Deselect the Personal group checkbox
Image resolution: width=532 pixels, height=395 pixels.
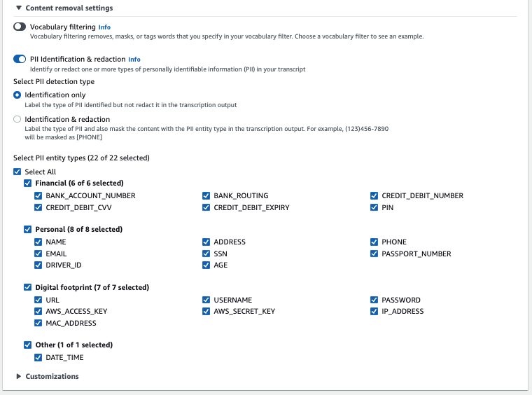pos(28,229)
